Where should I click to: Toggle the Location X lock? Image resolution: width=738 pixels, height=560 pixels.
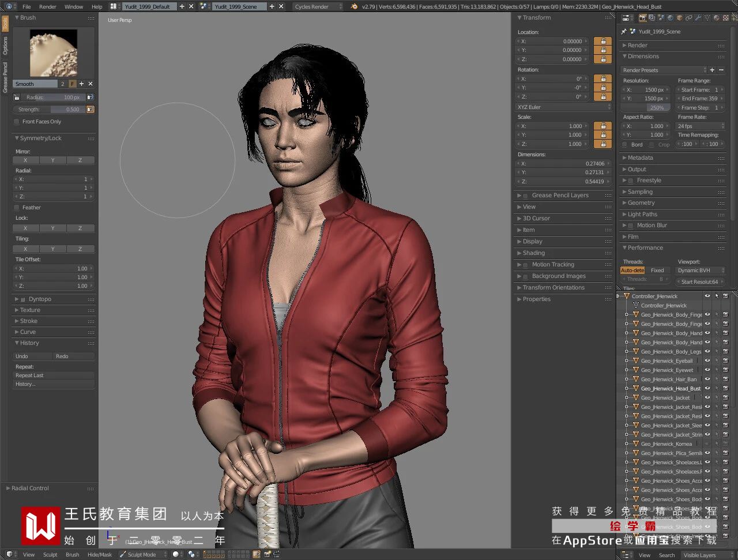(603, 42)
